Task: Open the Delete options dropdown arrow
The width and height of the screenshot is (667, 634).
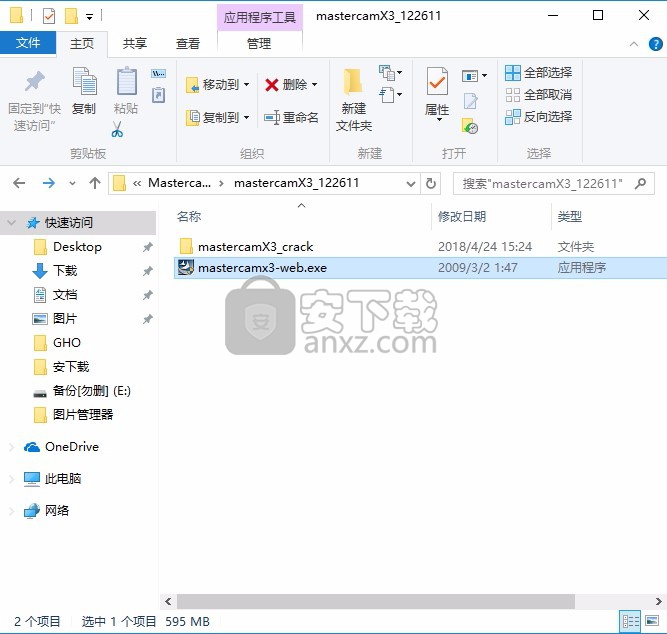Action: 314,84
